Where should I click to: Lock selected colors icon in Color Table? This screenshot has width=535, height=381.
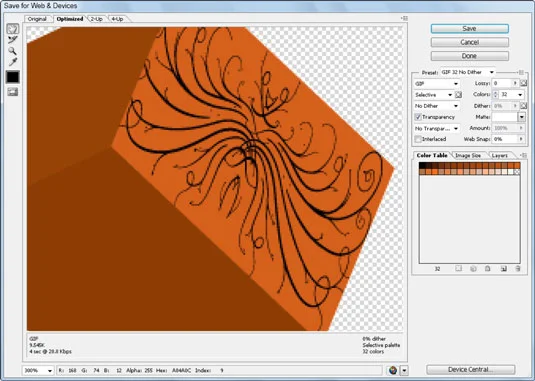click(488, 269)
